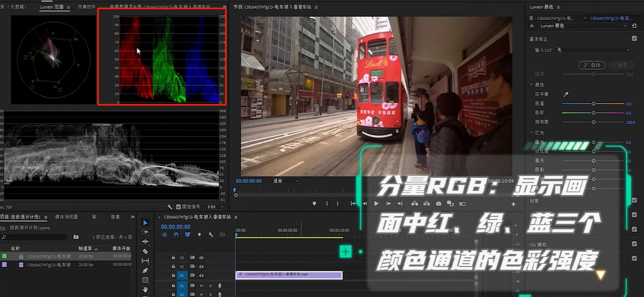
Task: Go to Out point
Action: pos(400,204)
